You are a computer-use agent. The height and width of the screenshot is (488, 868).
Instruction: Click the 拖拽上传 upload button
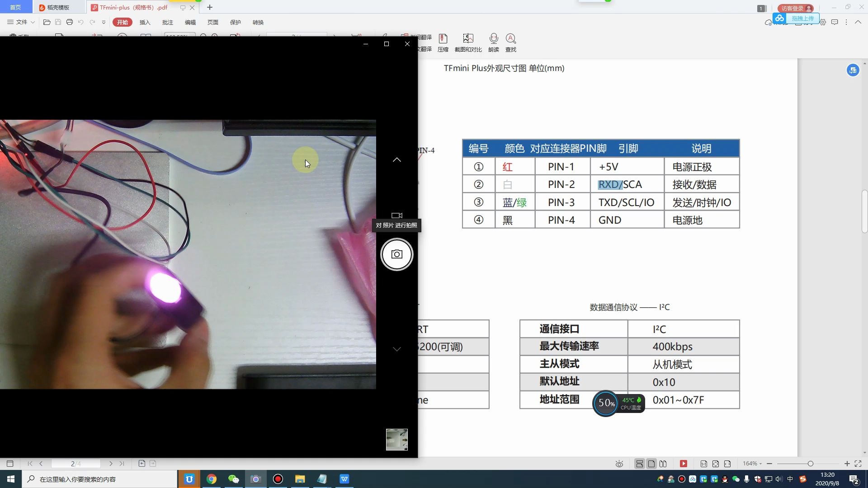point(796,19)
